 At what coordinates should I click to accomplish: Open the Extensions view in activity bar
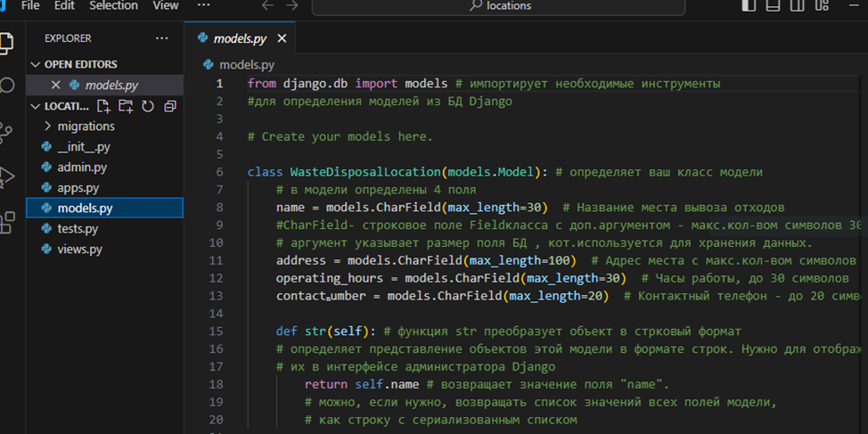pyautogui.click(x=6, y=222)
